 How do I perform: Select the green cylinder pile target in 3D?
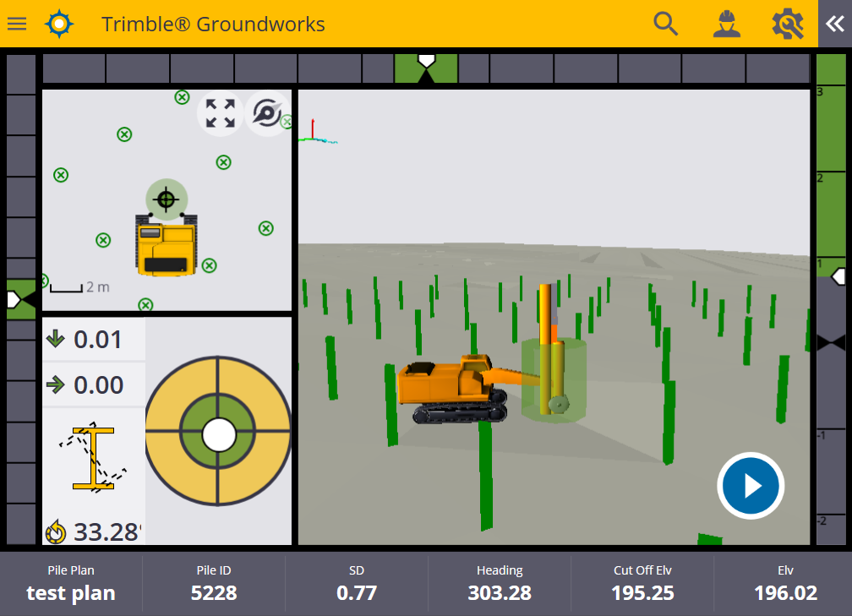point(554,379)
